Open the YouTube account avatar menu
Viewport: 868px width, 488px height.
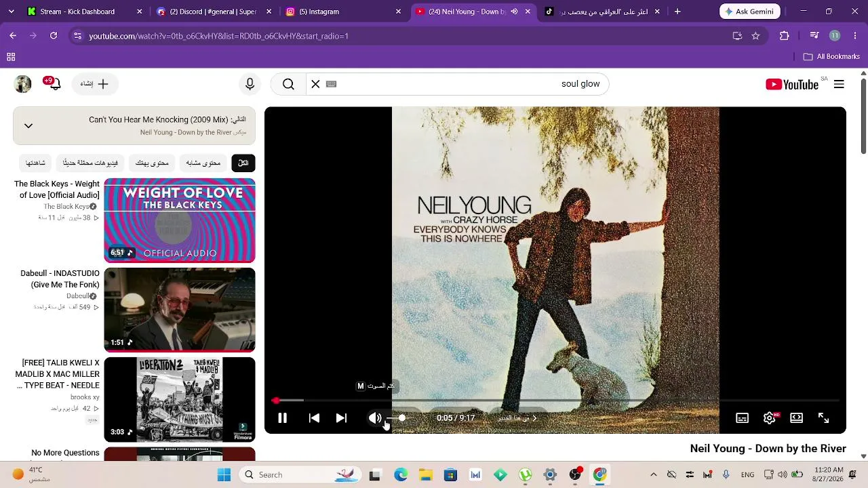click(23, 84)
